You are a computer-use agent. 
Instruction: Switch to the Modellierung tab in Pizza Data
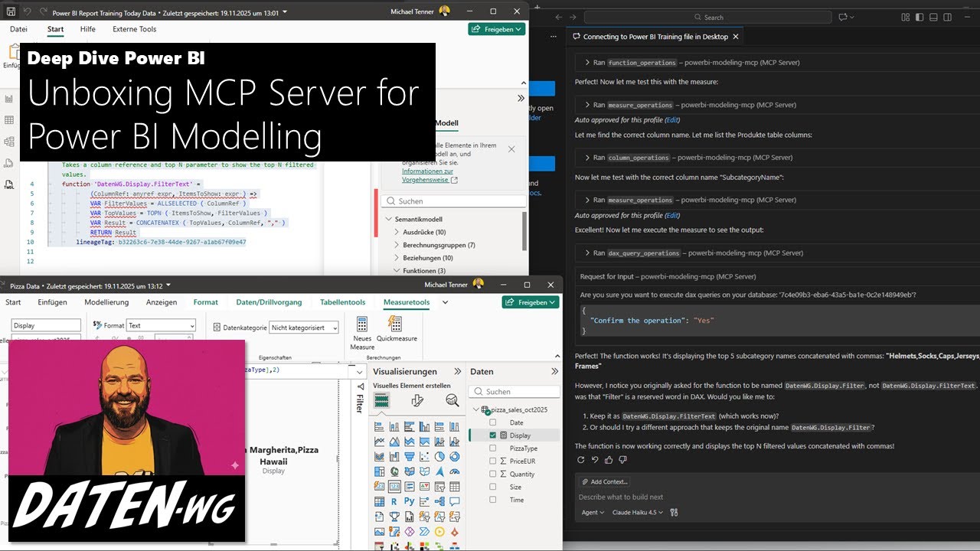[x=106, y=302]
